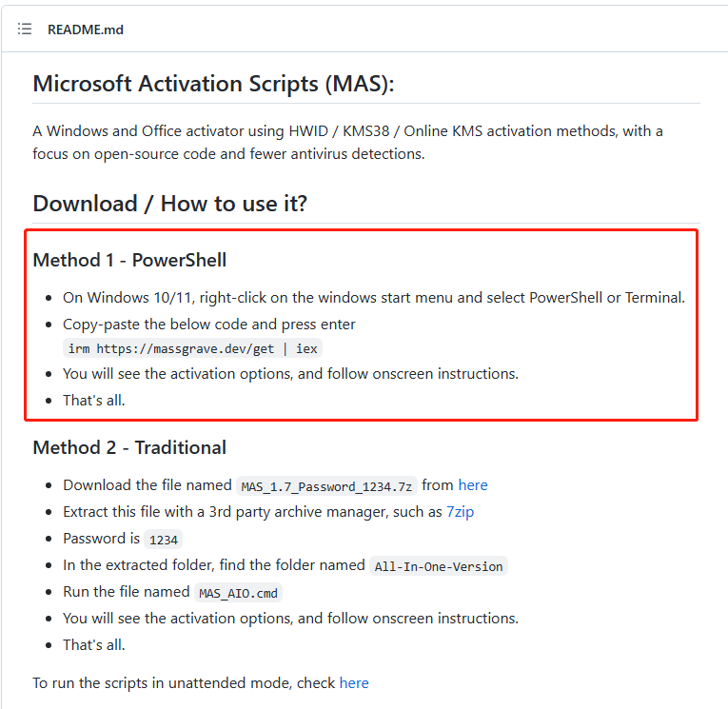Click the 'irm https://massgrave.dev/get | iex' code

click(x=193, y=349)
